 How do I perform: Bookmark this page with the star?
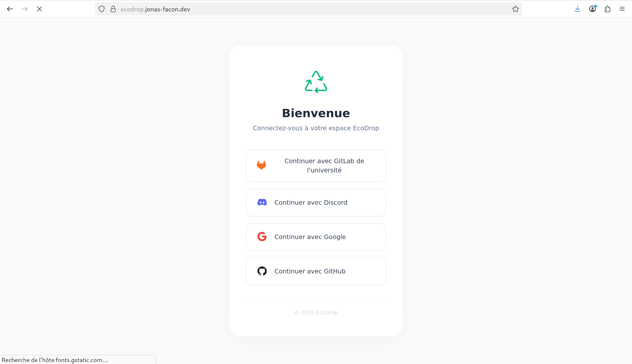coord(515,9)
